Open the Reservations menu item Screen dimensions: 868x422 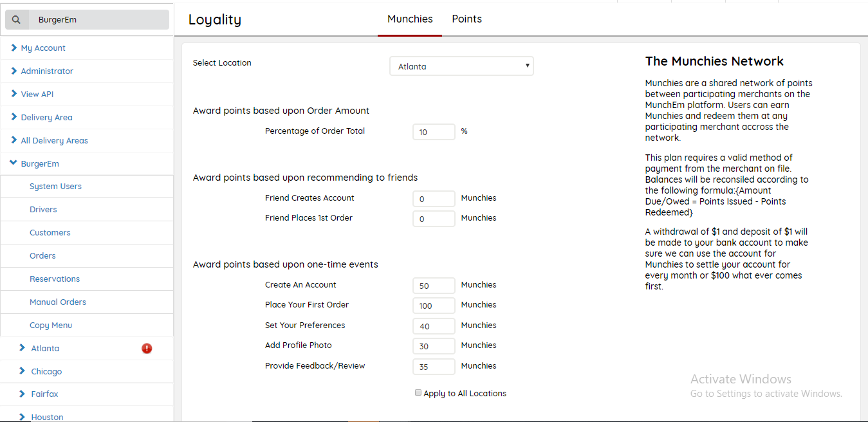(55, 279)
